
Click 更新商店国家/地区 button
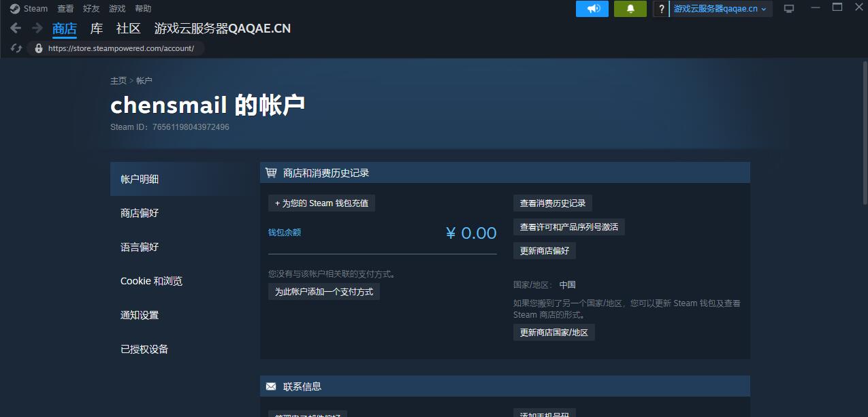(x=554, y=332)
